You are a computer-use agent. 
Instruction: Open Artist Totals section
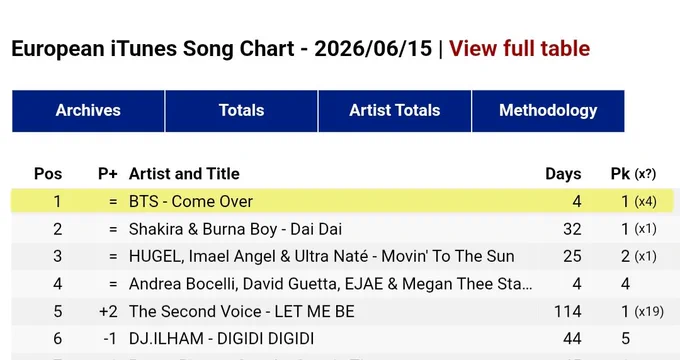pyautogui.click(x=395, y=111)
